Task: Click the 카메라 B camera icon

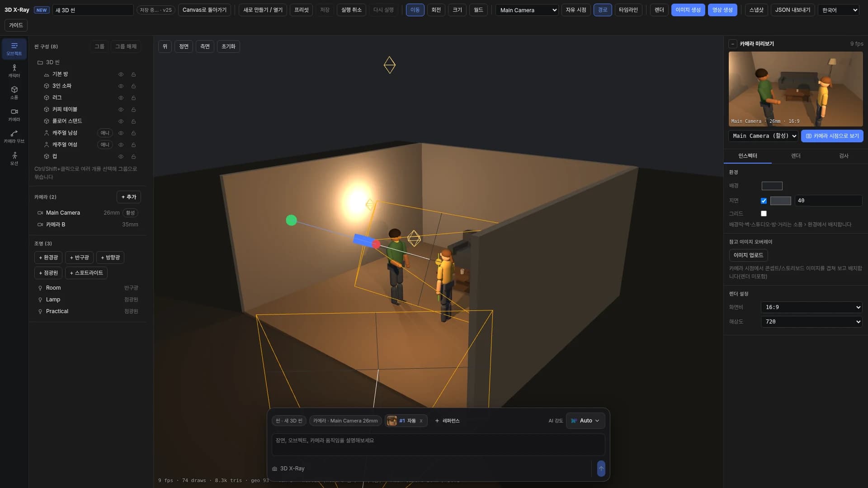Action: 40,225
